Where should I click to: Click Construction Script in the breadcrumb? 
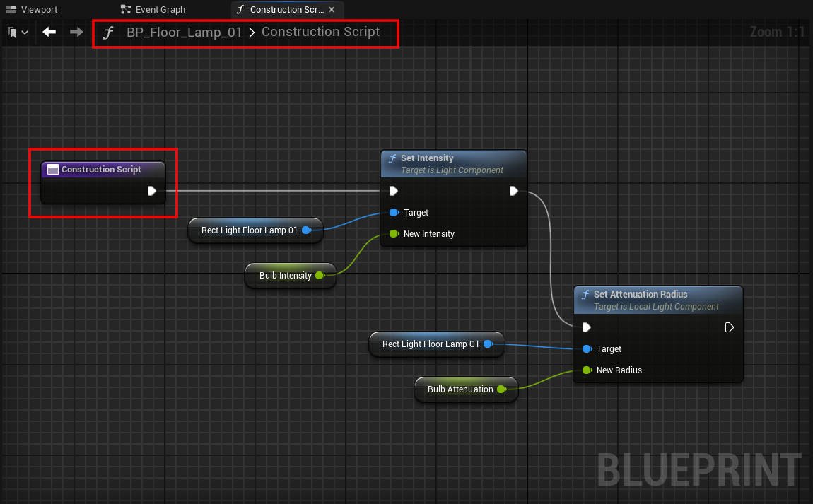pos(320,32)
